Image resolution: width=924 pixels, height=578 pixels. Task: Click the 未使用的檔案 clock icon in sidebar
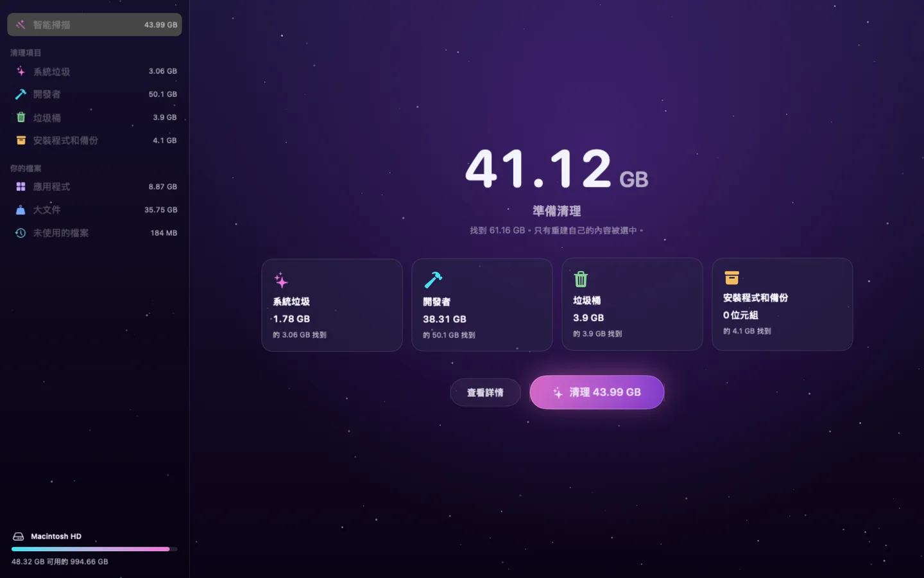(x=21, y=233)
